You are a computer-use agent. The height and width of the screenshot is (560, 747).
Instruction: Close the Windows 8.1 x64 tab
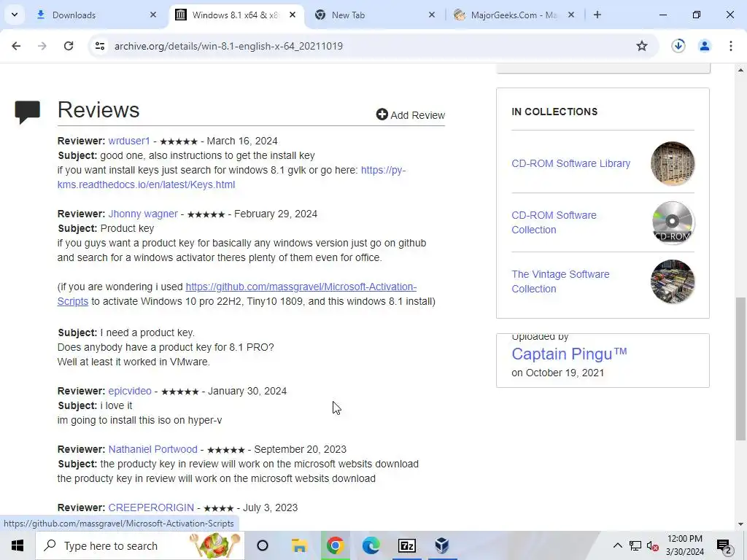293,15
